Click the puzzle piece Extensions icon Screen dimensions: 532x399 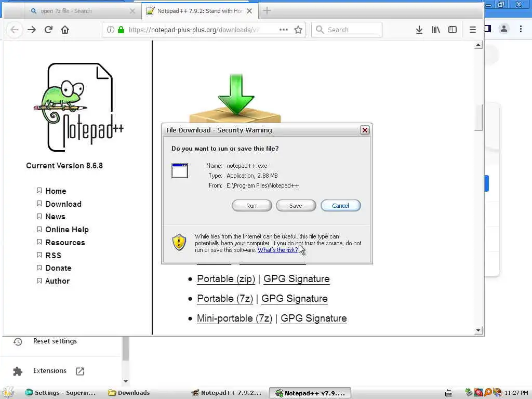click(x=18, y=371)
